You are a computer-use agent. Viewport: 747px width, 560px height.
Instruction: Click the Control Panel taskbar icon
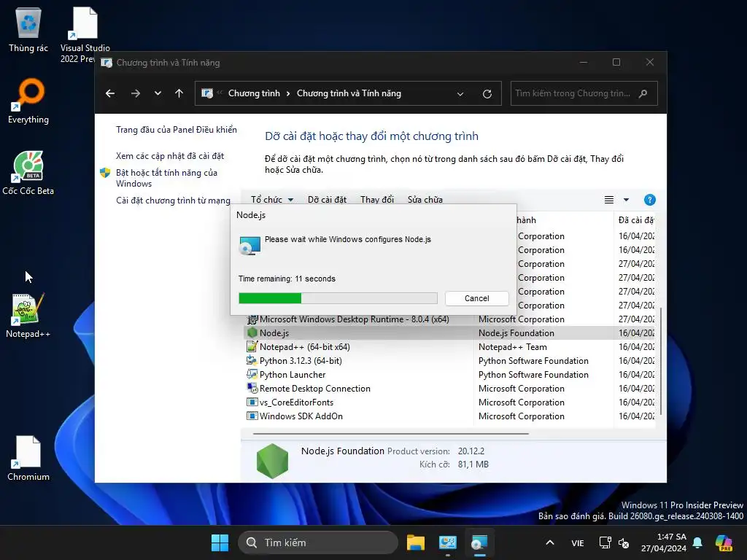coord(447,542)
